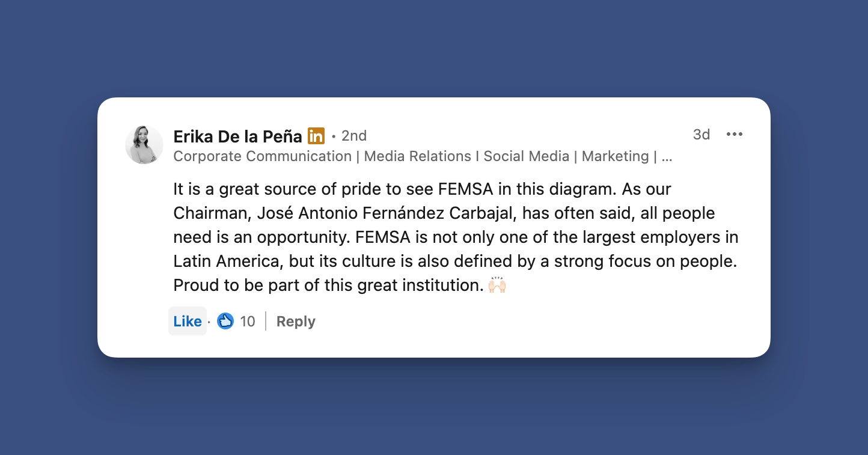Click the "3d" timestamp of the comment
This screenshot has height=455, width=868.
[701, 135]
